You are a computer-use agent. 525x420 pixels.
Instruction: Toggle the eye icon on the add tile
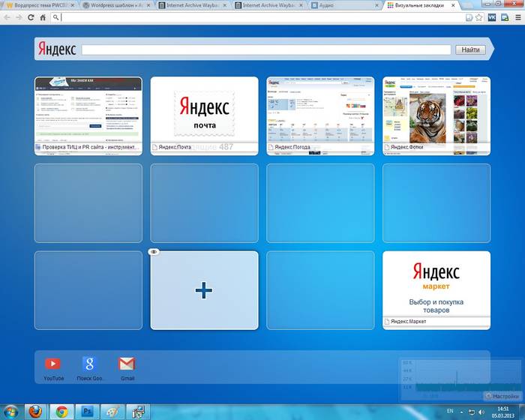154,252
